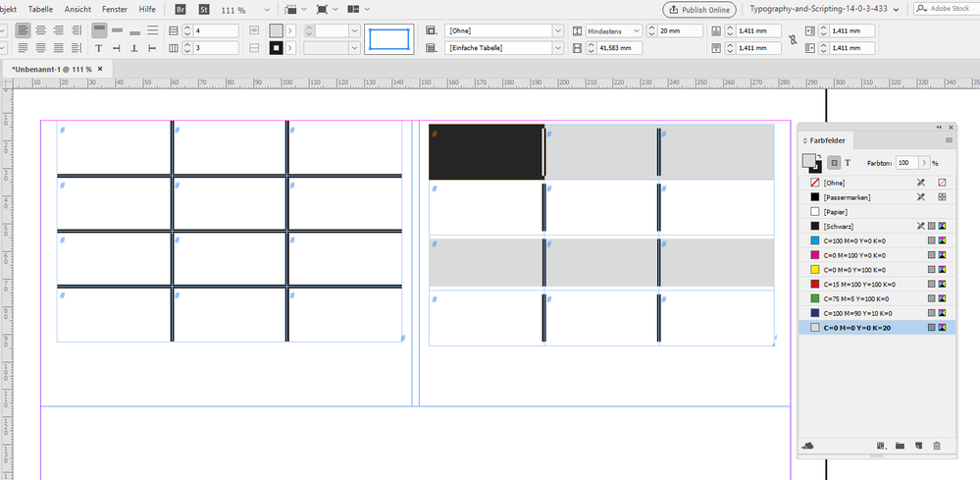Click the top cell inset icon
This screenshot has height=480, width=980.
click(716, 30)
